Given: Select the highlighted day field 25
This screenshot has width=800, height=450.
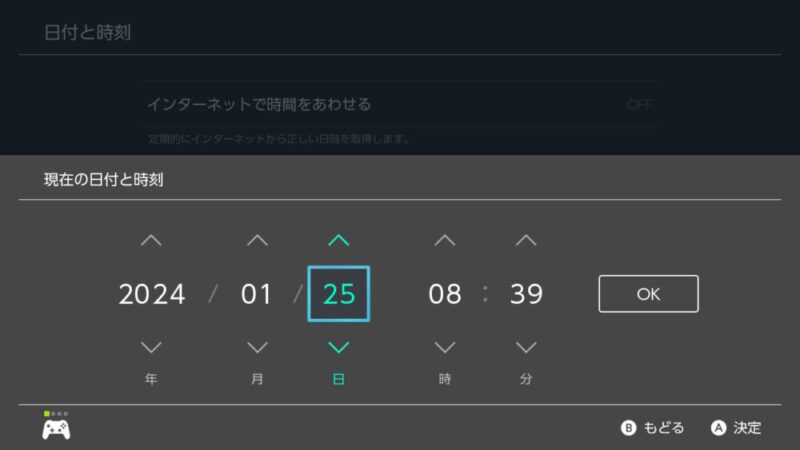Looking at the screenshot, I should pyautogui.click(x=339, y=294).
